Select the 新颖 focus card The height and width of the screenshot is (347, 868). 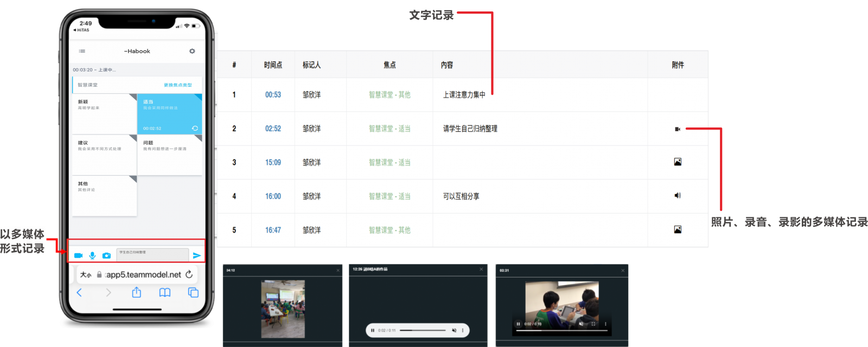click(x=104, y=114)
